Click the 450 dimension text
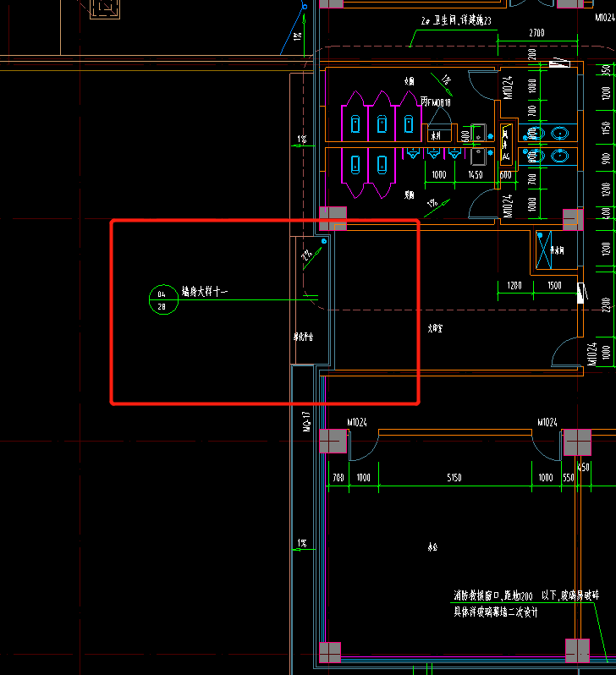Image resolution: width=616 pixels, height=675 pixels. click(x=583, y=467)
